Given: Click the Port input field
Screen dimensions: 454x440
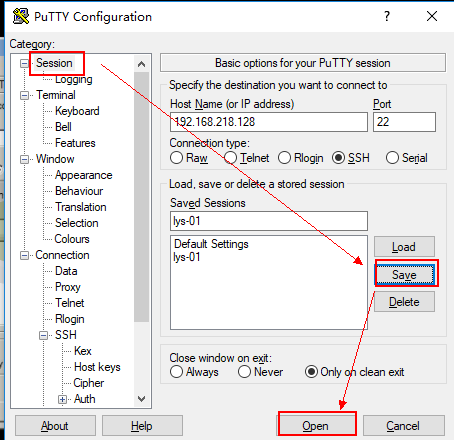Looking at the screenshot, I should (x=404, y=122).
